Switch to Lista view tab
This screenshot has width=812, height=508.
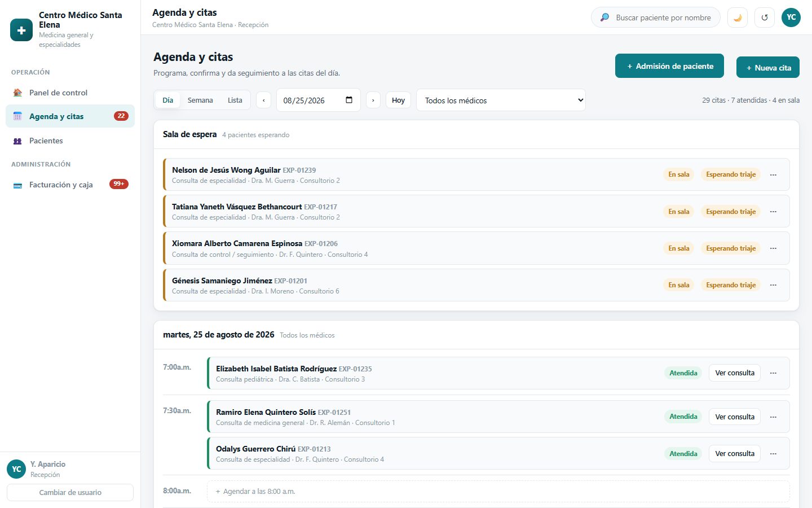pyautogui.click(x=235, y=100)
